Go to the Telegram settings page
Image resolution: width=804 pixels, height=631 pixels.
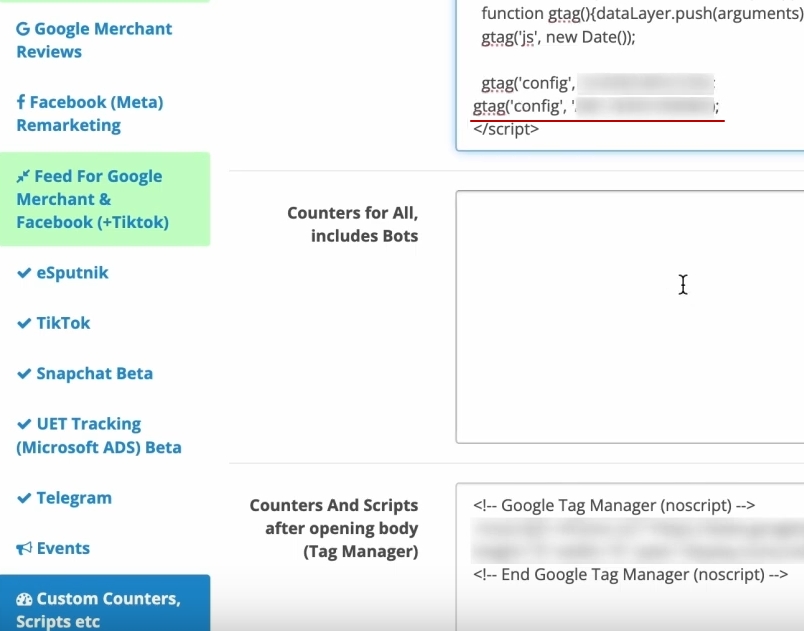click(x=74, y=498)
